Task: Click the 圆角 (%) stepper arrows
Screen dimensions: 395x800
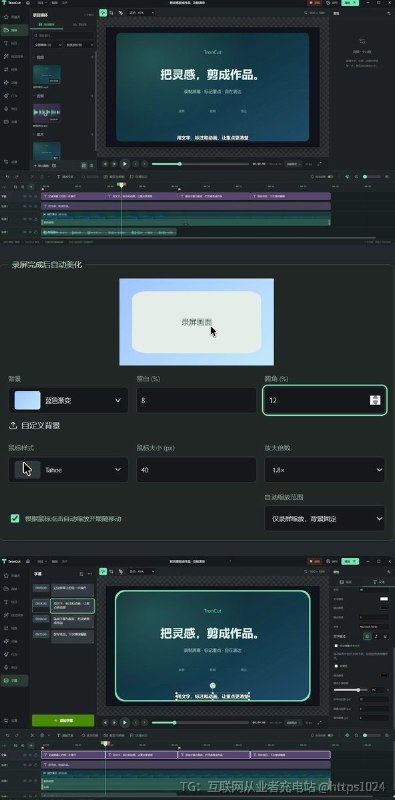Action: pos(375,401)
